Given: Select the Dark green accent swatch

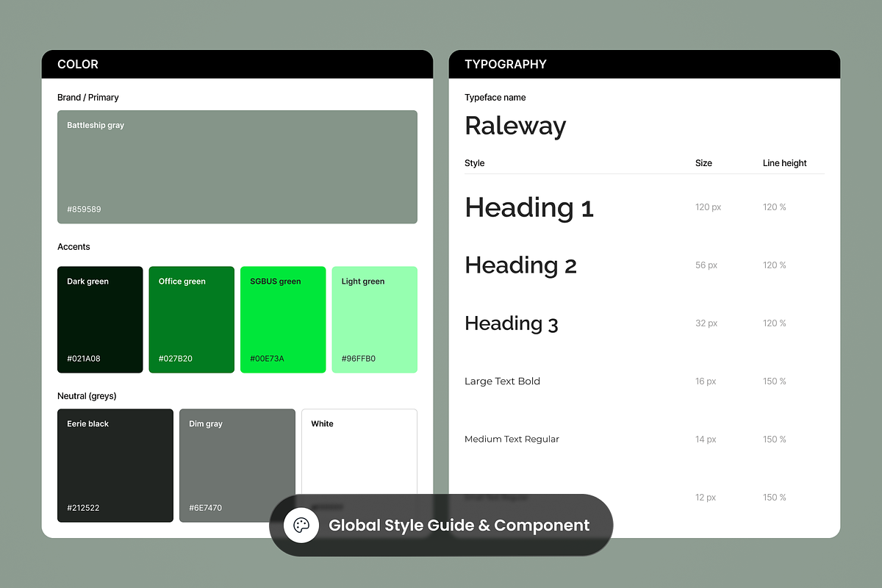Looking at the screenshot, I should pyautogui.click(x=100, y=320).
